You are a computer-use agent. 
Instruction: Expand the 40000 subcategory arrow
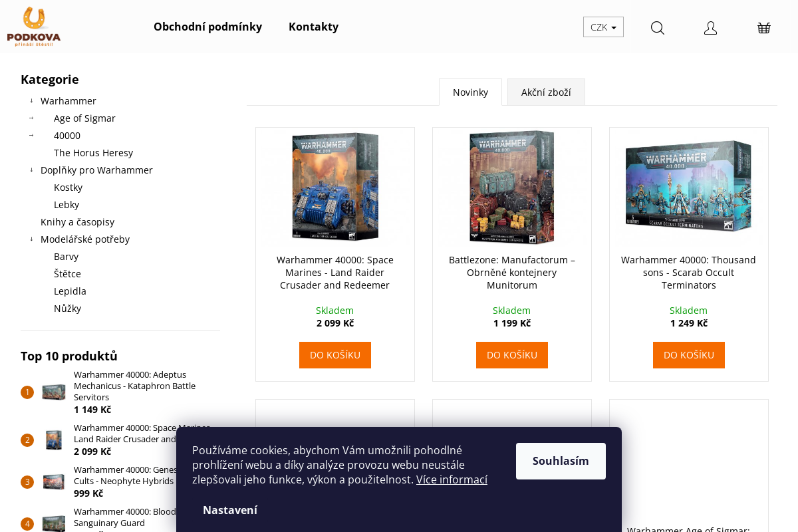[31, 136]
